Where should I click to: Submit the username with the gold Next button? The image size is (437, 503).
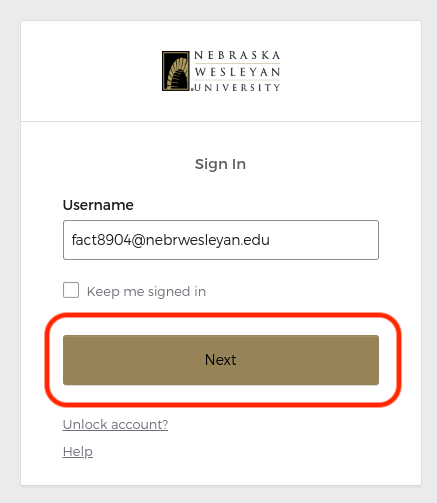(x=221, y=360)
